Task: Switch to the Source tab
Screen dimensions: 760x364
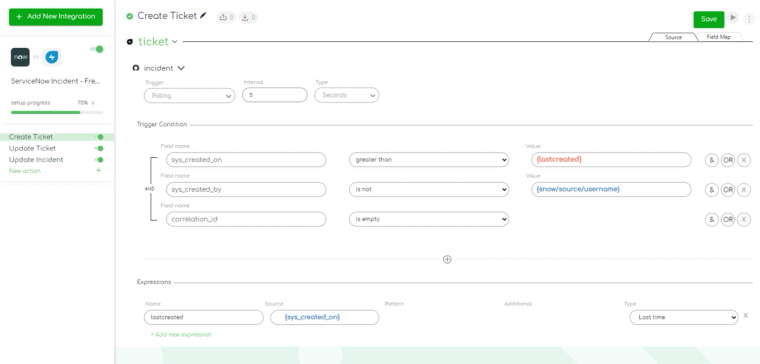Action: point(673,37)
